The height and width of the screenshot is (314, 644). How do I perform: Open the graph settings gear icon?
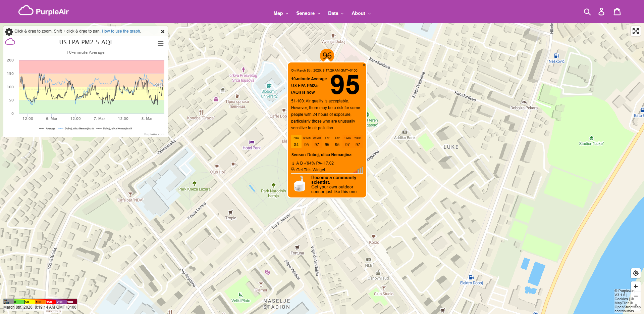point(9,31)
